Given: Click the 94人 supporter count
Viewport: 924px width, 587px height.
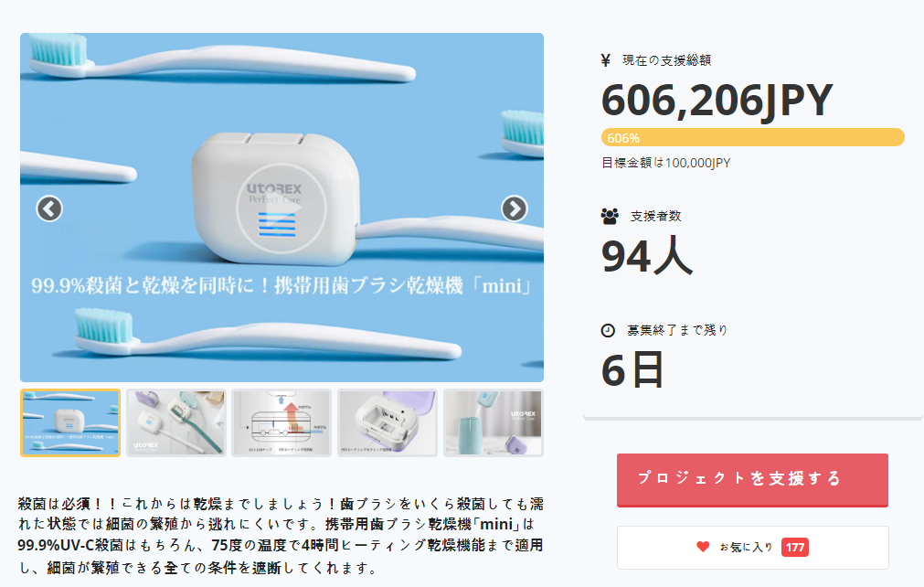Looking at the screenshot, I should [x=647, y=256].
